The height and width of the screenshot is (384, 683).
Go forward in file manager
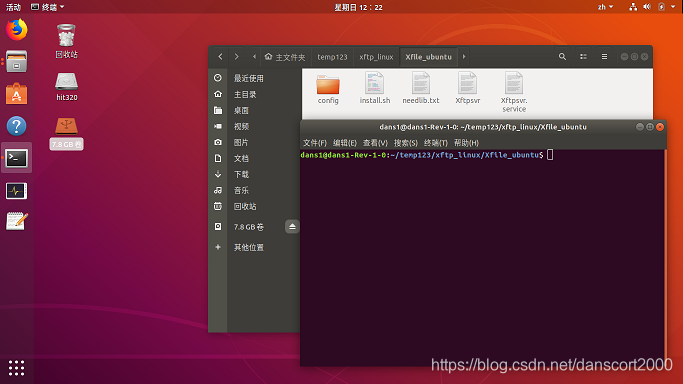[x=237, y=57]
